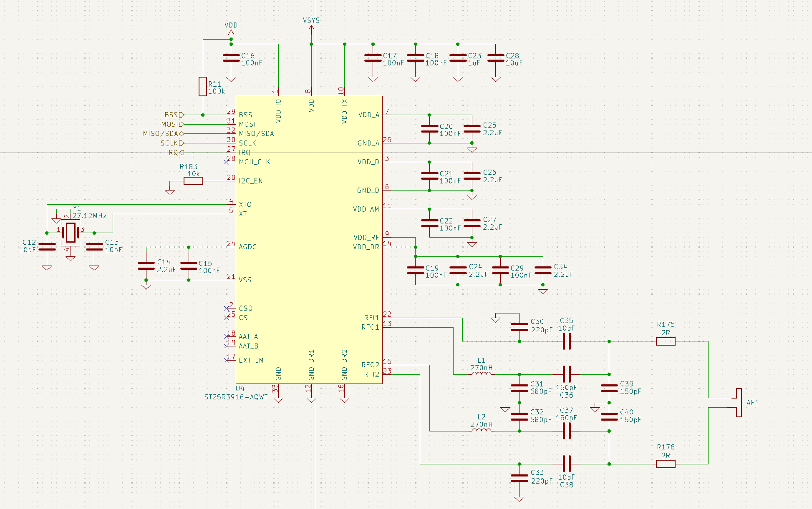Select the Y1 crystal symbol
812x509 pixels.
[x=71, y=233]
